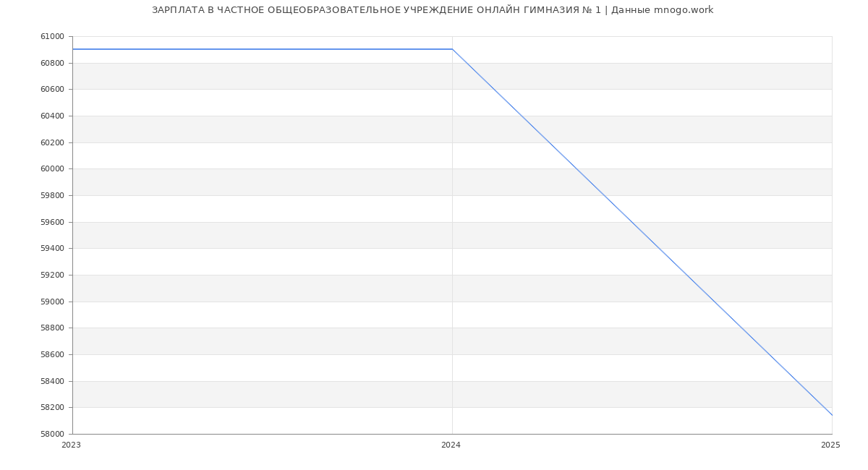Click the 2025 x-axis label

coord(830,445)
